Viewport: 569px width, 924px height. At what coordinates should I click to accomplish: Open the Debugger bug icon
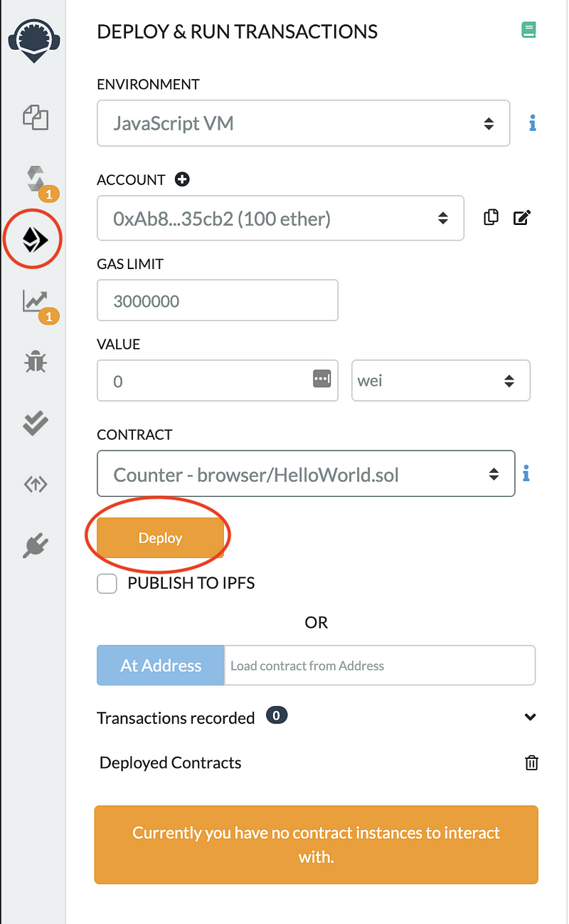[x=35, y=362]
